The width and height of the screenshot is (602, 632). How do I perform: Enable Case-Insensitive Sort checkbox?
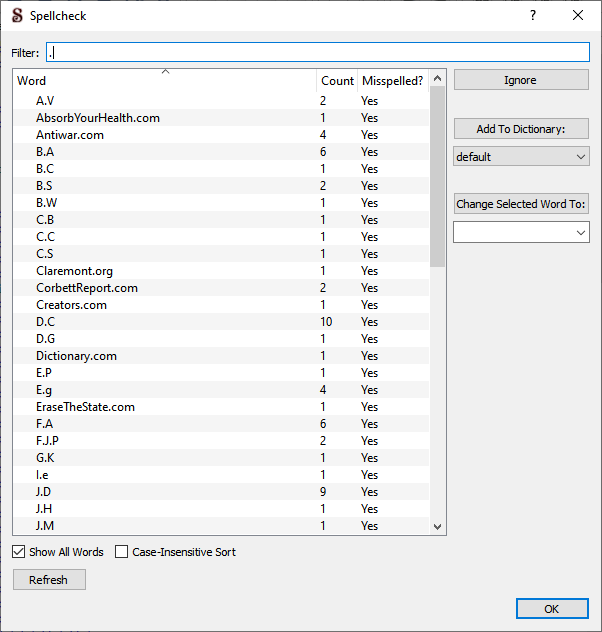click(x=122, y=552)
